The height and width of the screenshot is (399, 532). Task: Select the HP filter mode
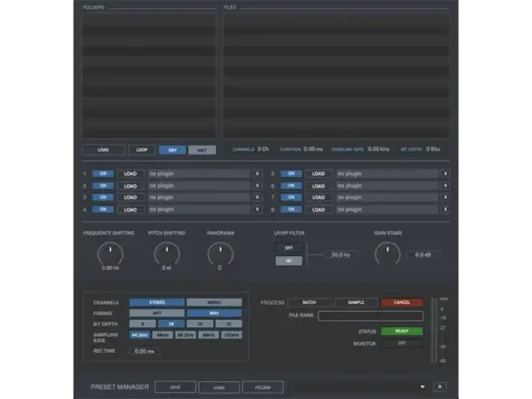(x=288, y=261)
